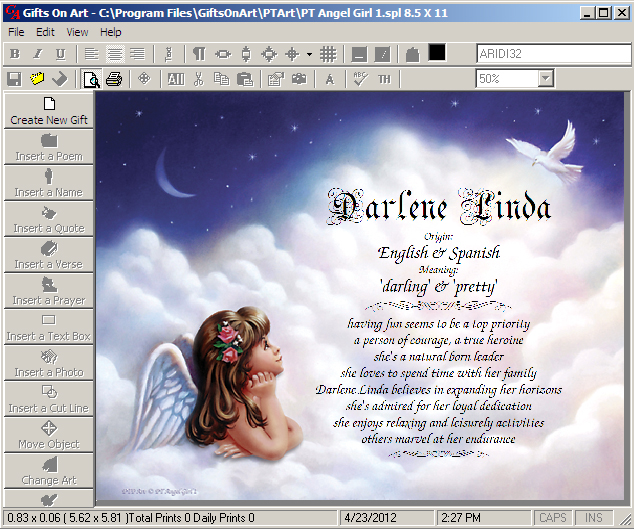Viewport: 634px width, 529px height.
Task: Click Insert a Photo button
Action: coord(49,363)
